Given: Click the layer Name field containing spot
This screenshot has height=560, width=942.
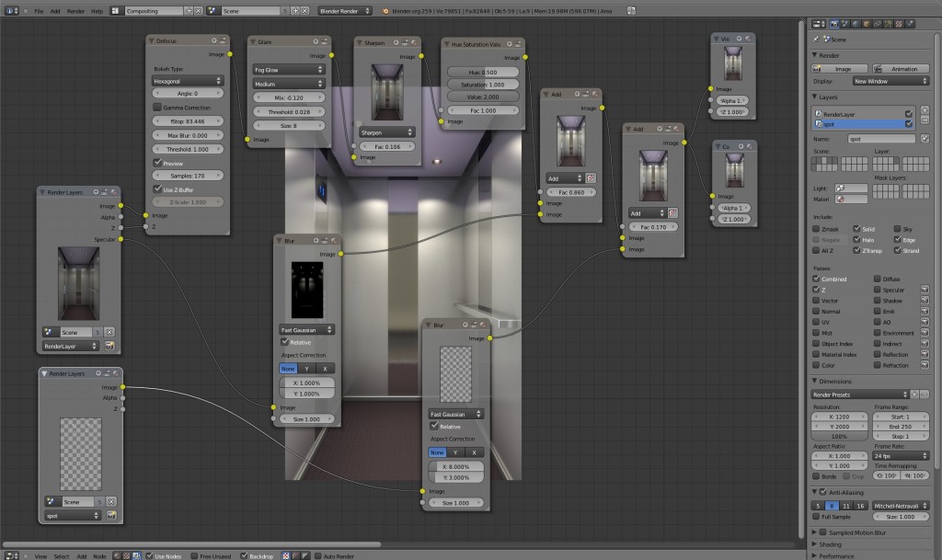Looking at the screenshot, I should (881, 139).
